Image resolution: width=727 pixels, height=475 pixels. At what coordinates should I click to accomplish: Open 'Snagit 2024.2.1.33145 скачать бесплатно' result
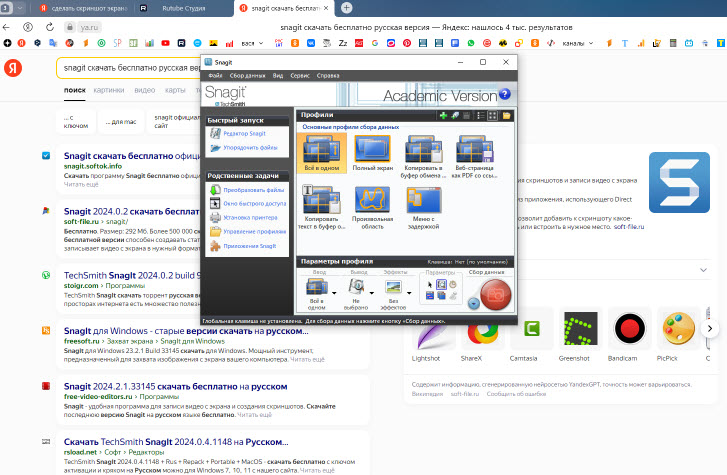[175, 386]
